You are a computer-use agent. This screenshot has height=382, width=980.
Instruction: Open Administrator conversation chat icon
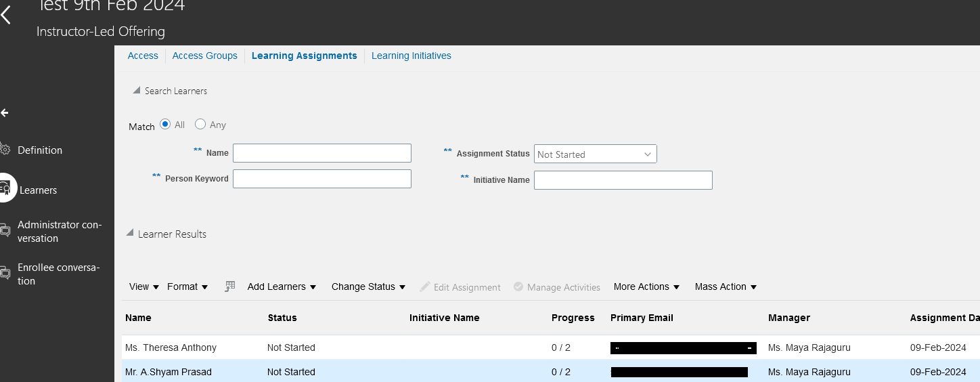[x=5, y=231]
